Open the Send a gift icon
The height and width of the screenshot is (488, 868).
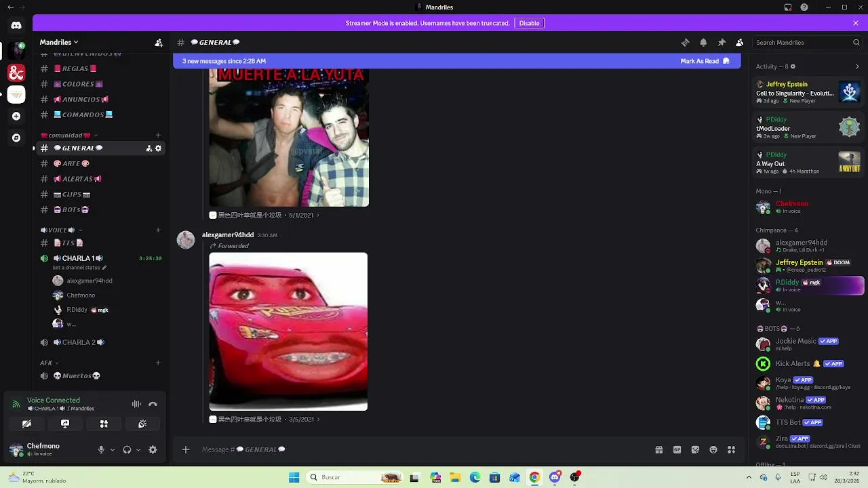tap(658, 449)
